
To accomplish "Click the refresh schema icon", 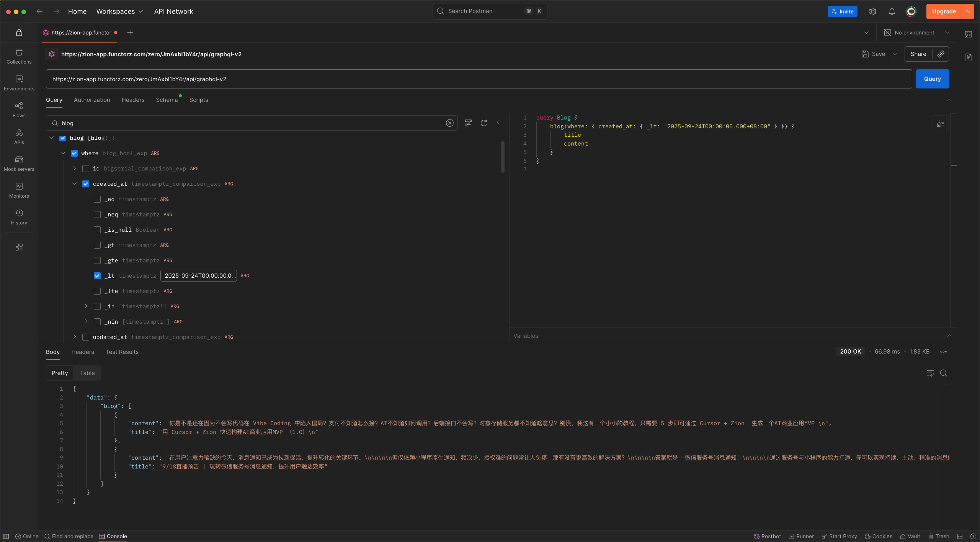I will coord(484,123).
